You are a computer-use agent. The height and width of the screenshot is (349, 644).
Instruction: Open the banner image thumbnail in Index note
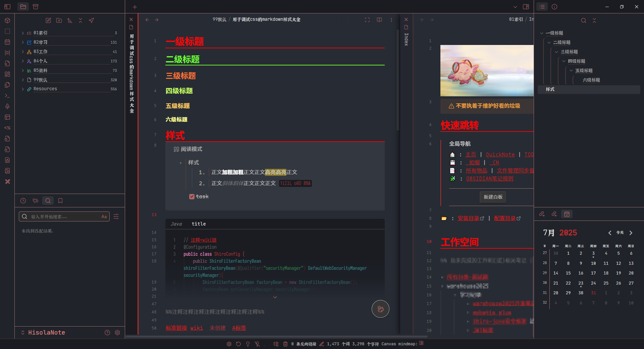(487, 71)
